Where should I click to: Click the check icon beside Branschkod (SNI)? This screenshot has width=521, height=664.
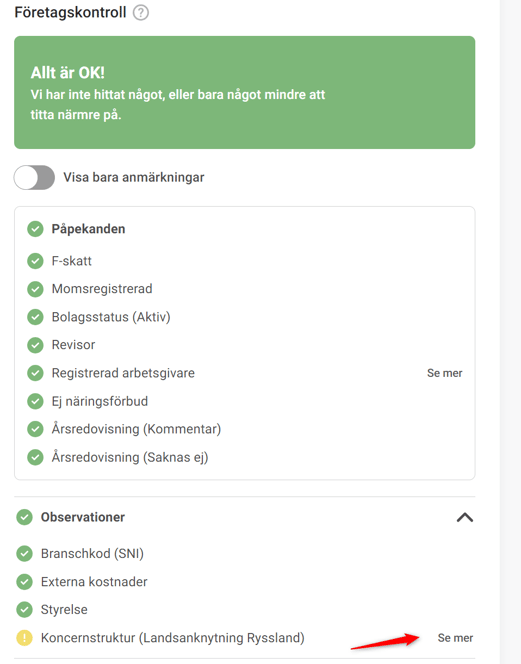tap(24, 553)
